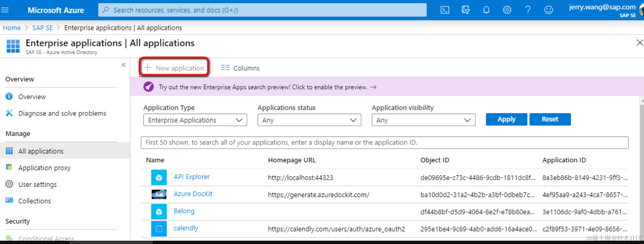
Task: Click the application ID starting 4ef95aa9
Action: (585, 195)
